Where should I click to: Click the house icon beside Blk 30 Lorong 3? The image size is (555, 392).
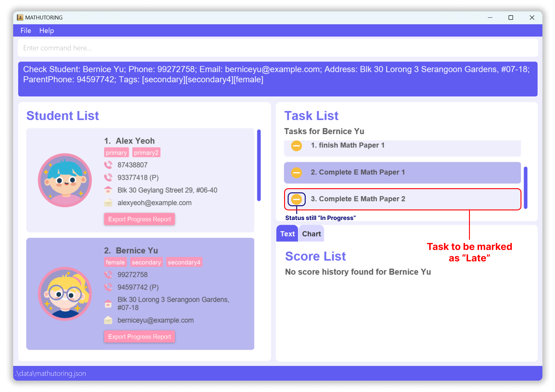click(108, 304)
